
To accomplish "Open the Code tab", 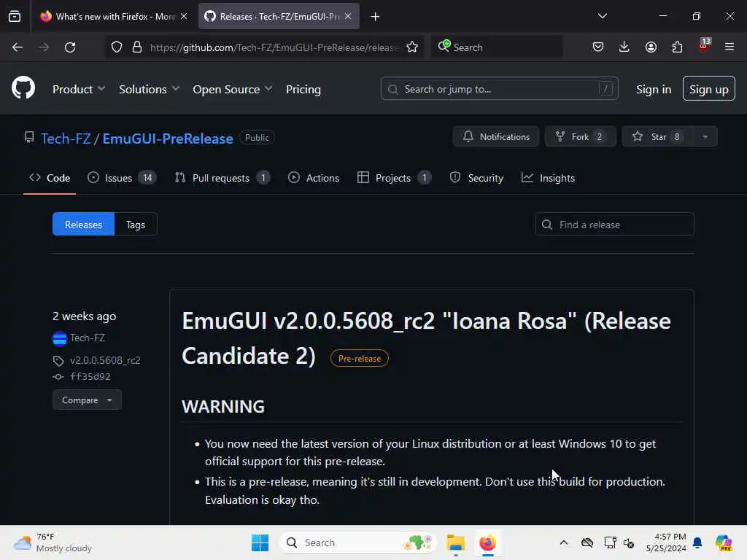I will point(50,178).
